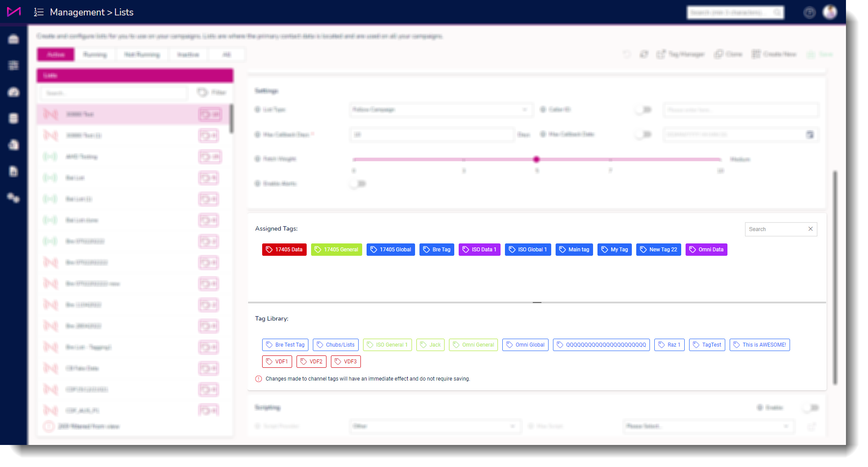Click the green Save button
The width and height of the screenshot is (868, 467).
[820, 54]
